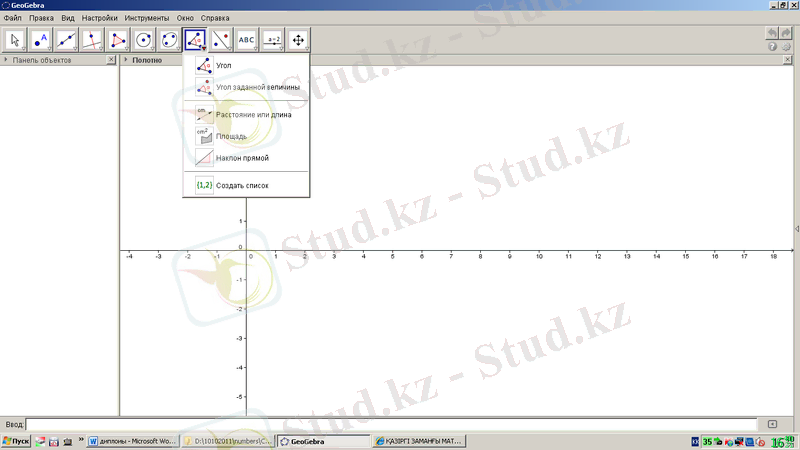The height and width of the screenshot is (450, 800).
Task: Open the Настройки menu
Action: 99,18
